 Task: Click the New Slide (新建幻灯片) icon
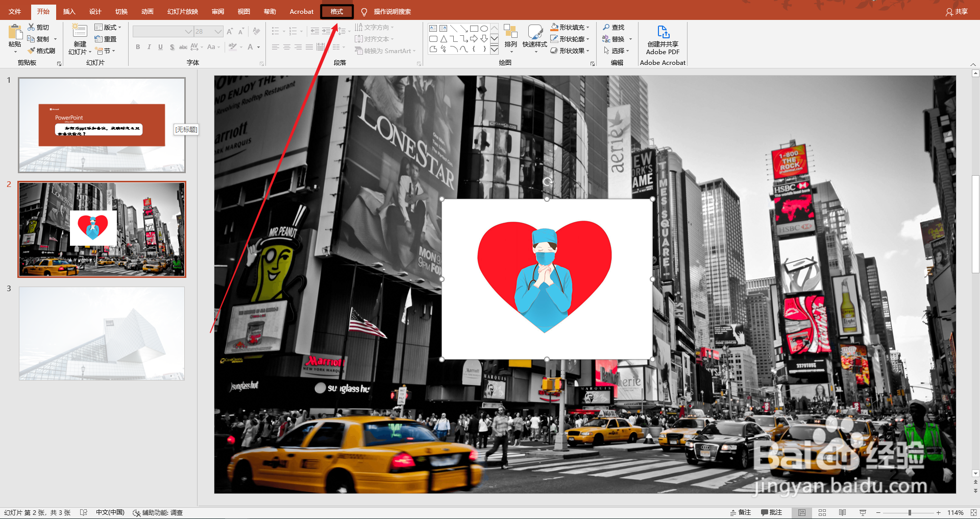pos(80,31)
